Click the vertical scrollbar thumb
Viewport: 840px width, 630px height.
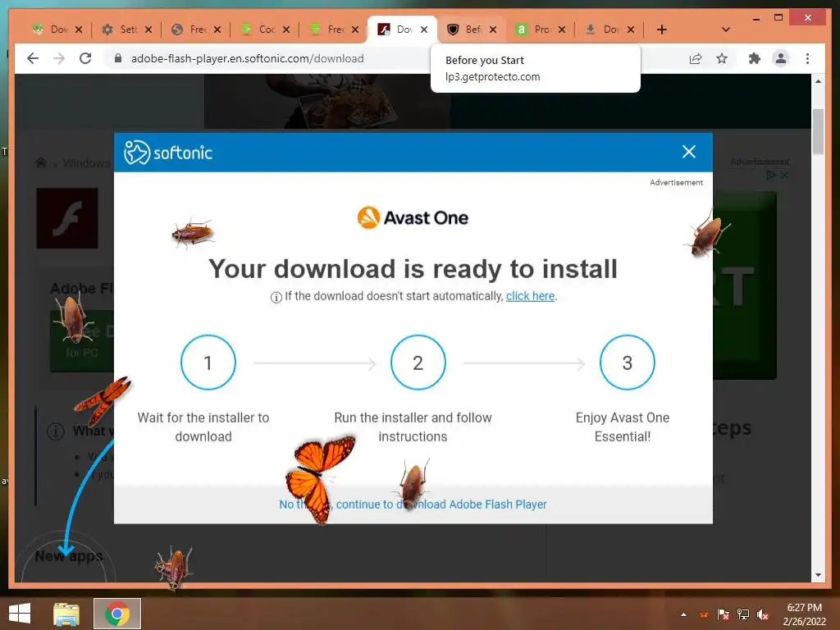click(818, 132)
